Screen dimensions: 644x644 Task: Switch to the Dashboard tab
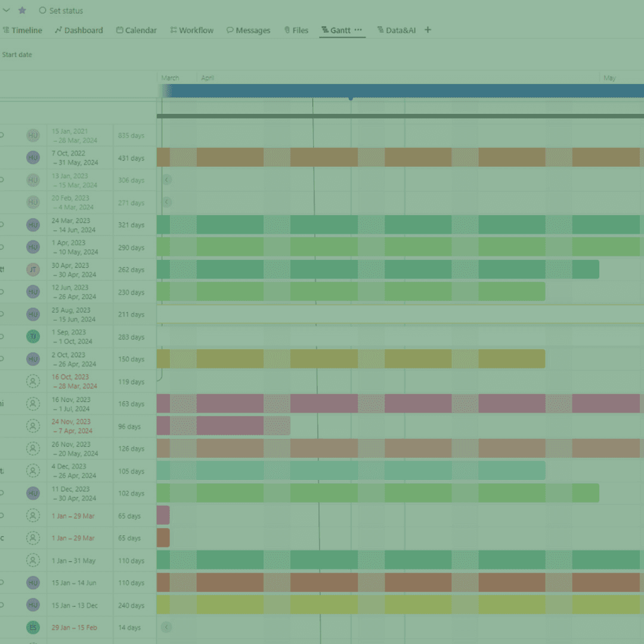click(79, 30)
